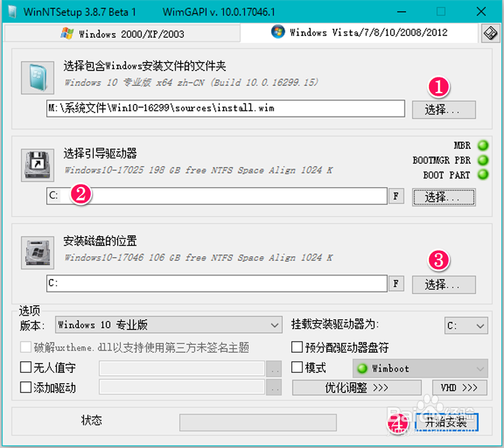Minimize the WinNTSetup window
Image resolution: width=504 pixels, height=448 pixels.
coord(401,12)
